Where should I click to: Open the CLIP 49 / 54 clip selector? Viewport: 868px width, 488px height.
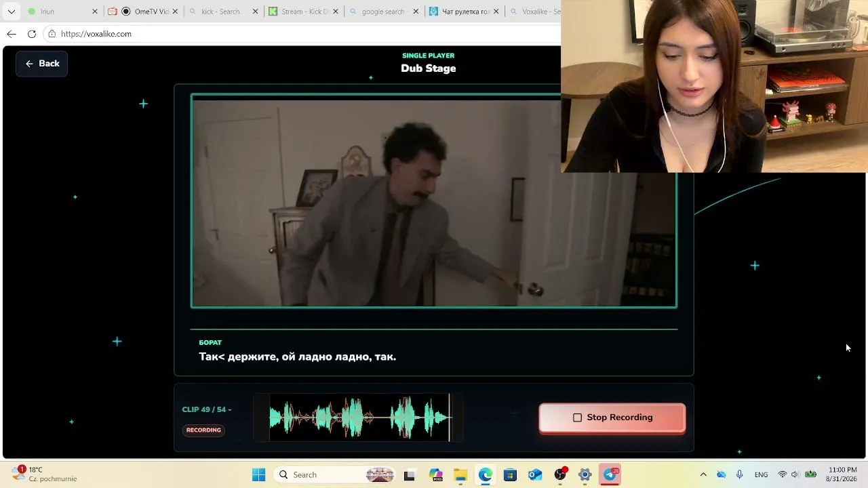[207, 409]
